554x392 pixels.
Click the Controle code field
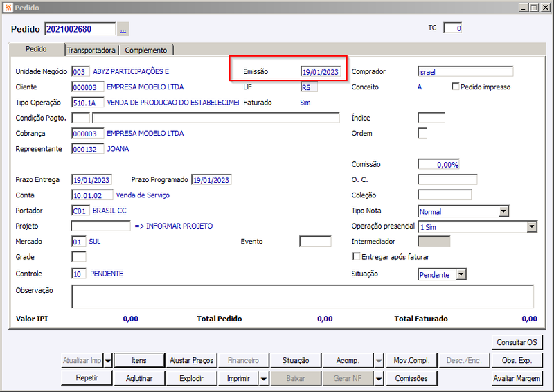[79, 274]
